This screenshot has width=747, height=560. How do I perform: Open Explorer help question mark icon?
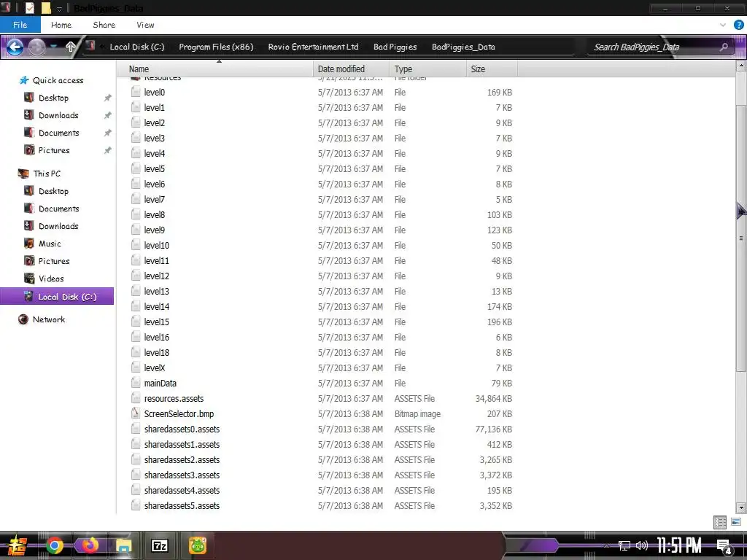738,25
